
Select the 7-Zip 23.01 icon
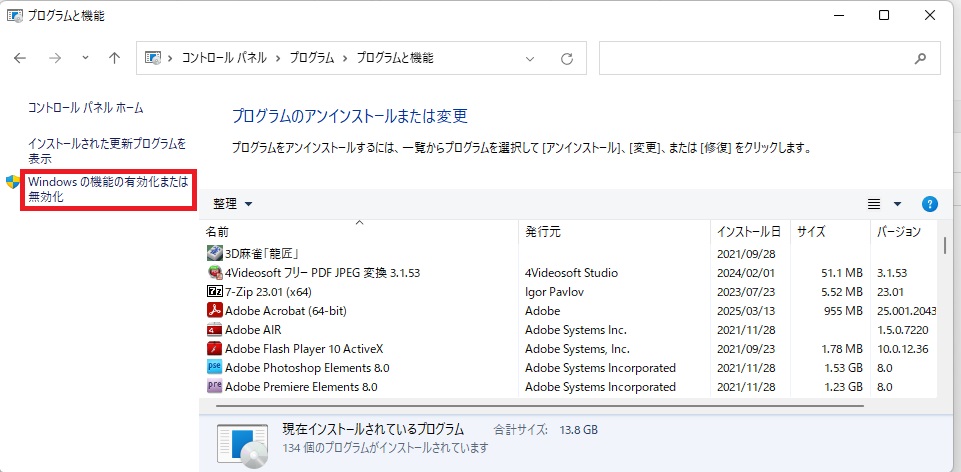[215, 292]
